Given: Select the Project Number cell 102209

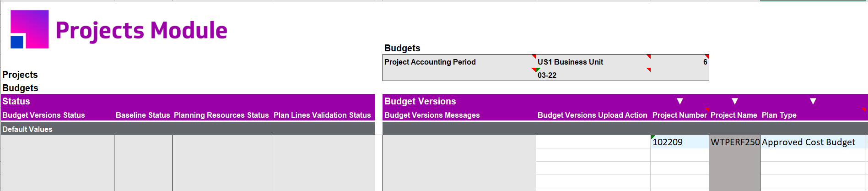Looking at the screenshot, I should 680,142.
